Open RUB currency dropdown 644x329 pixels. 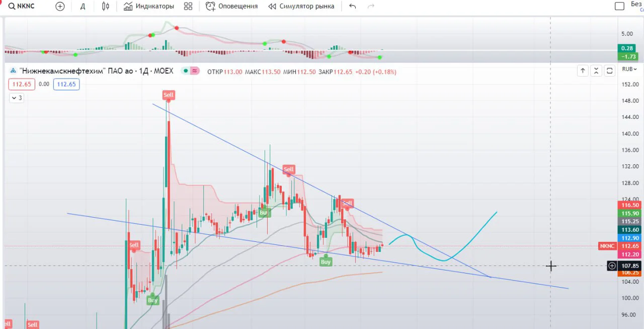(630, 70)
